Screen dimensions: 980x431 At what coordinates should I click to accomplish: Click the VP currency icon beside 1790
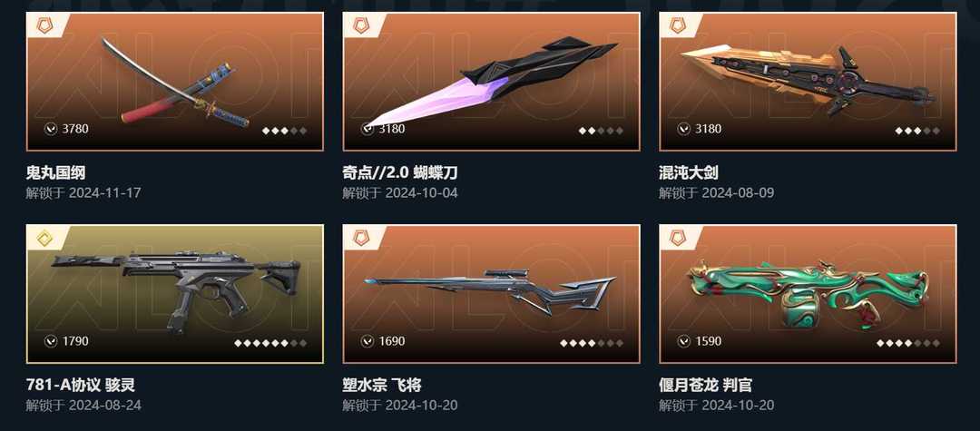(x=50, y=342)
